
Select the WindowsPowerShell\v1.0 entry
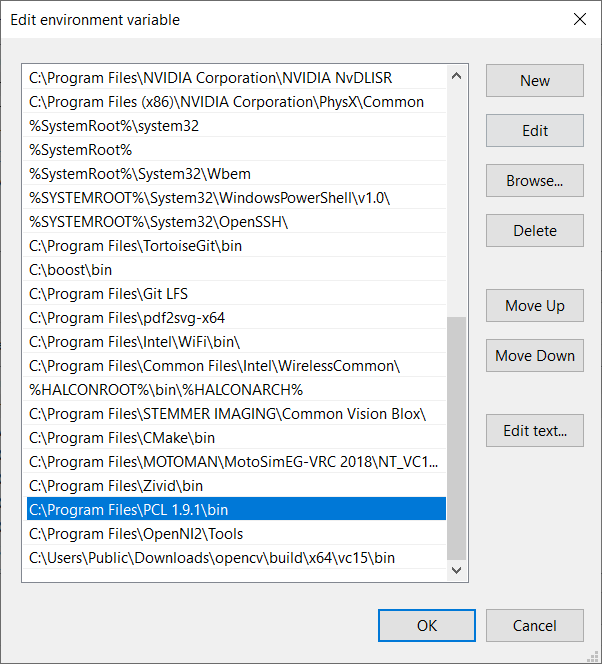pyautogui.click(x=236, y=198)
